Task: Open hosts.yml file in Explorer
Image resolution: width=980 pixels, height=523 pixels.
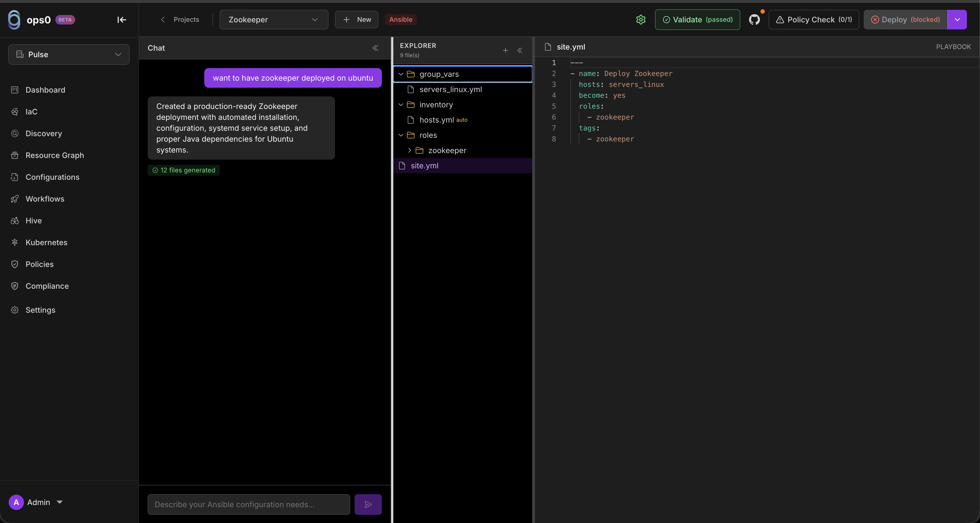Action: [x=436, y=120]
